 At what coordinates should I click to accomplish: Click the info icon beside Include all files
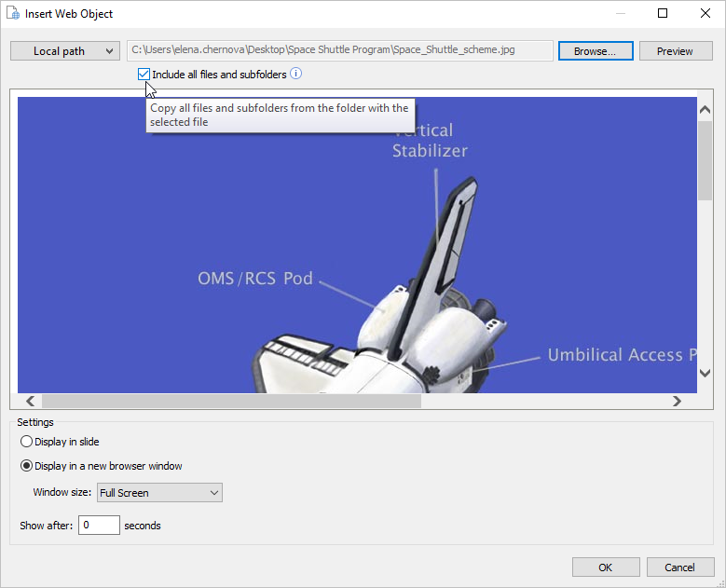point(295,74)
